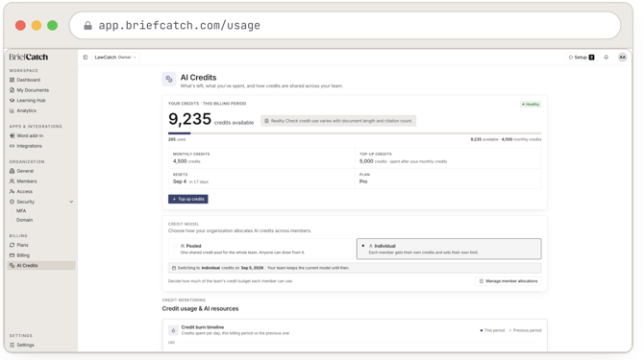
Task: Select the Individual credit model
Action: [x=449, y=249]
